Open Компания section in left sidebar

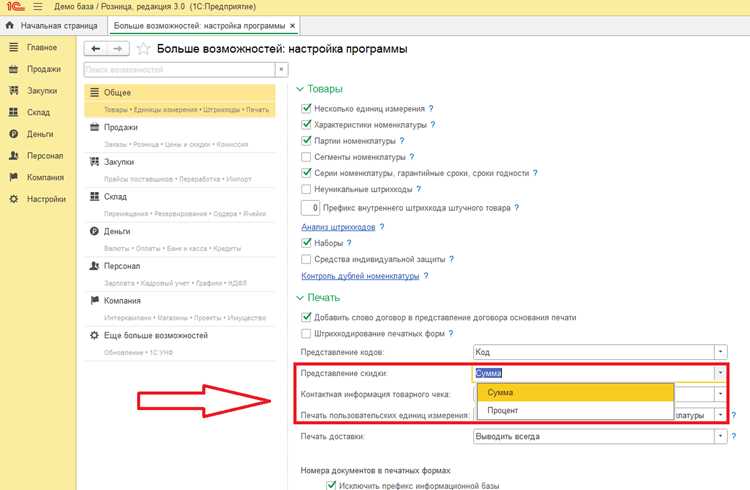36,177
